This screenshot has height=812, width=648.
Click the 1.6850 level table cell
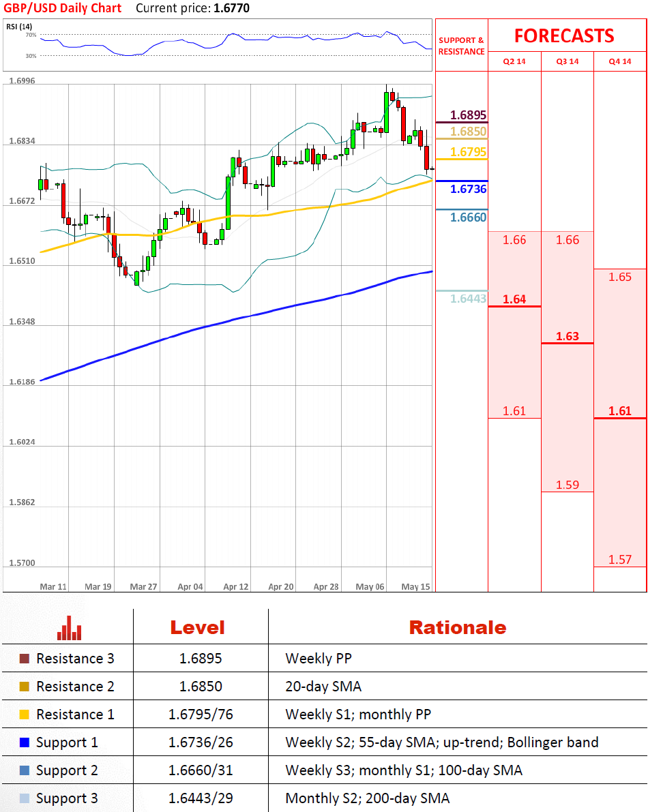tap(201, 687)
